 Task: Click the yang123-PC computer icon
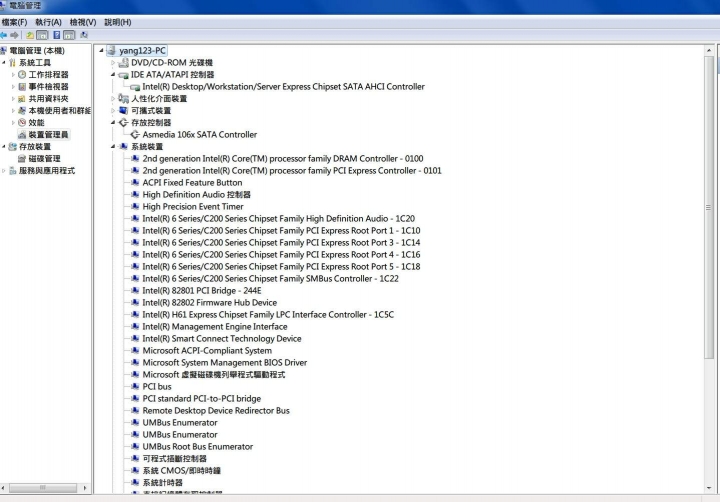(x=111, y=51)
